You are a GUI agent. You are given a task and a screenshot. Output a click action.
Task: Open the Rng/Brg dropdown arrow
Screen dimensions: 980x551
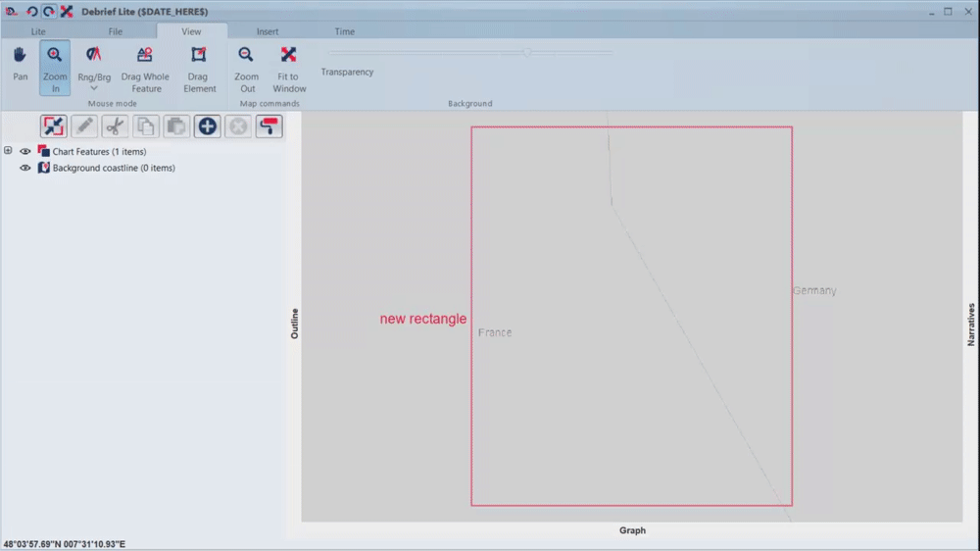94,89
